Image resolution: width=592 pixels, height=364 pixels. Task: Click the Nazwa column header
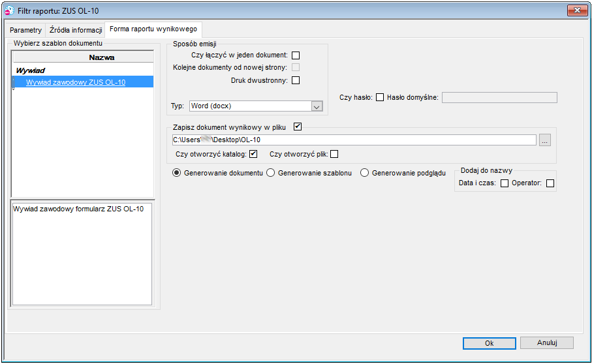tap(83, 57)
